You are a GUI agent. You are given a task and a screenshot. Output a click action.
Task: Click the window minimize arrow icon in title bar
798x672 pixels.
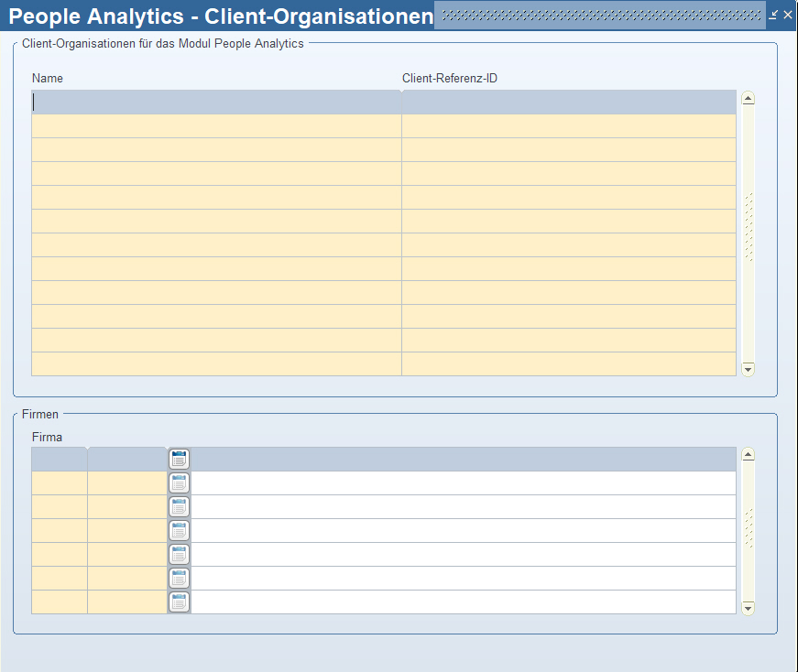(773, 15)
